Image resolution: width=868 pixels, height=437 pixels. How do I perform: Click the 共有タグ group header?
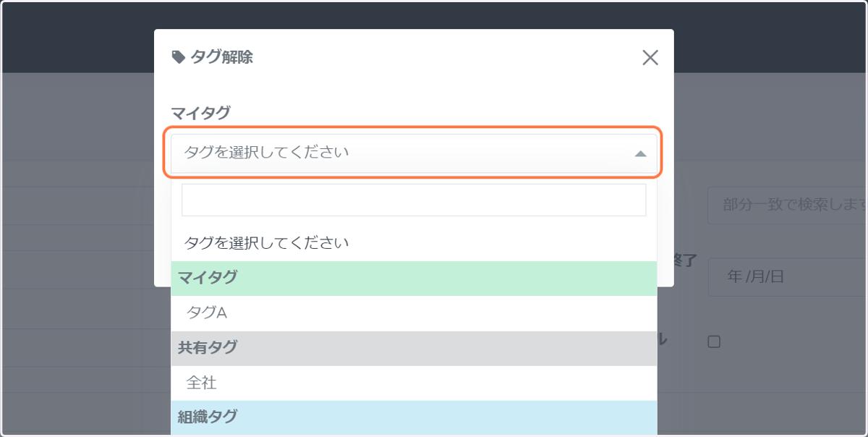(x=414, y=348)
